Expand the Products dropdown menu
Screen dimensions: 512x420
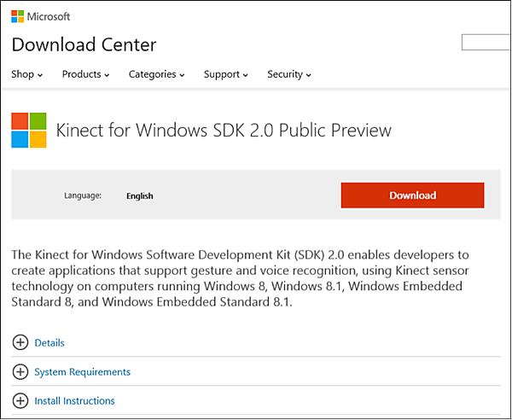pyautogui.click(x=85, y=74)
